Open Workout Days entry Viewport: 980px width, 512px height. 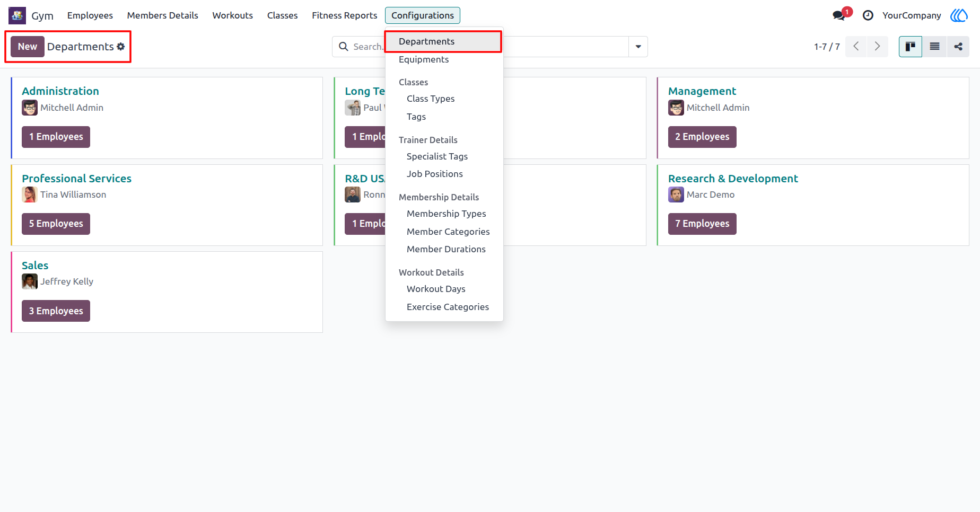pos(444,289)
